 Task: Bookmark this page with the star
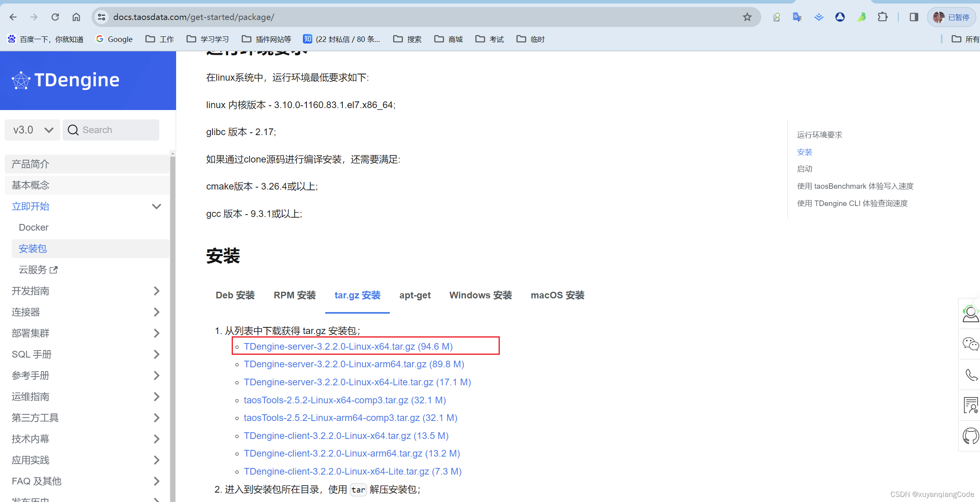747,17
